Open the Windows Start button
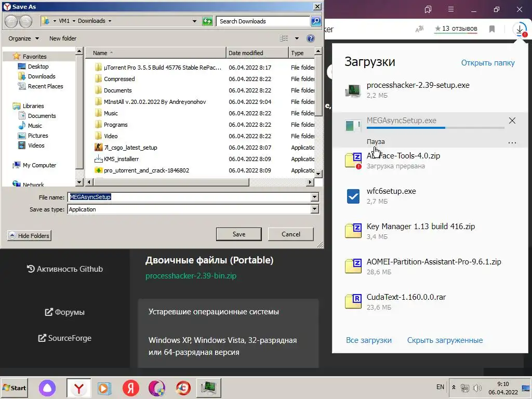The image size is (532, 399). (x=14, y=388)
